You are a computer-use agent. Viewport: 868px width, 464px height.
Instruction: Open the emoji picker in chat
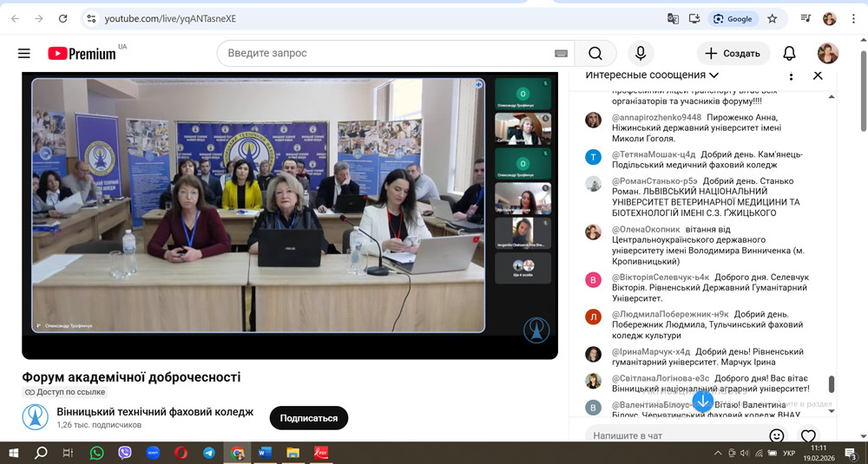[x=776, y=435]
